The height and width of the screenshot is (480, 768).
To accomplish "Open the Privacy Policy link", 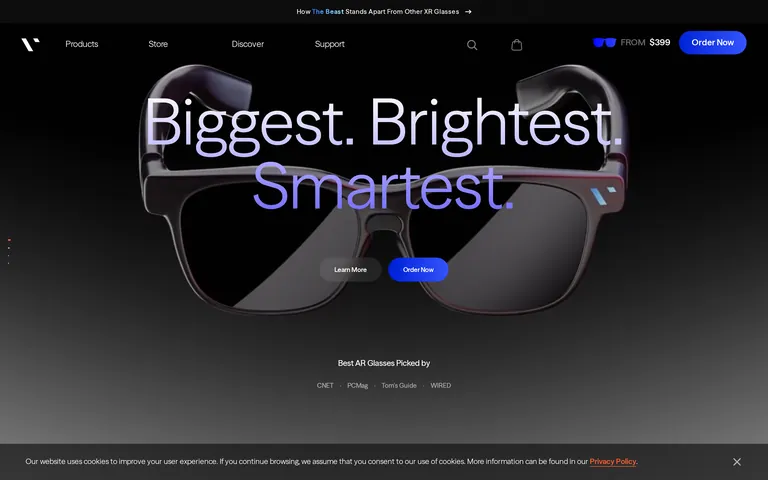I will [x=613, y=461].
